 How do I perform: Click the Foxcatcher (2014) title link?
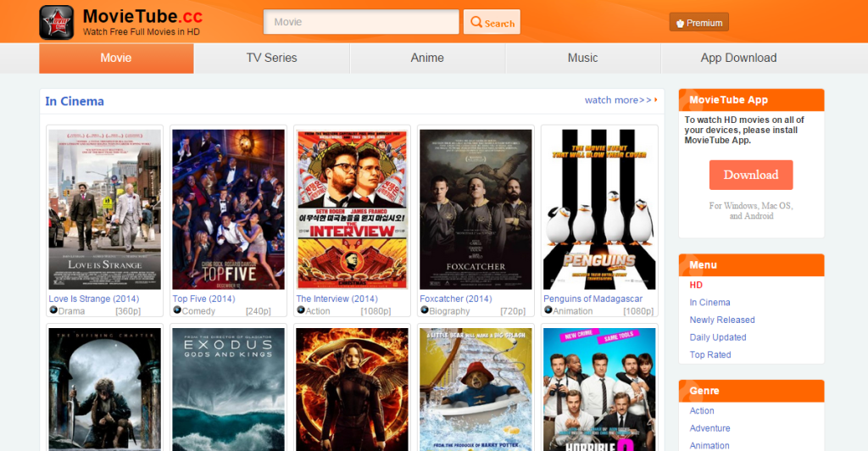coord(455,298)
